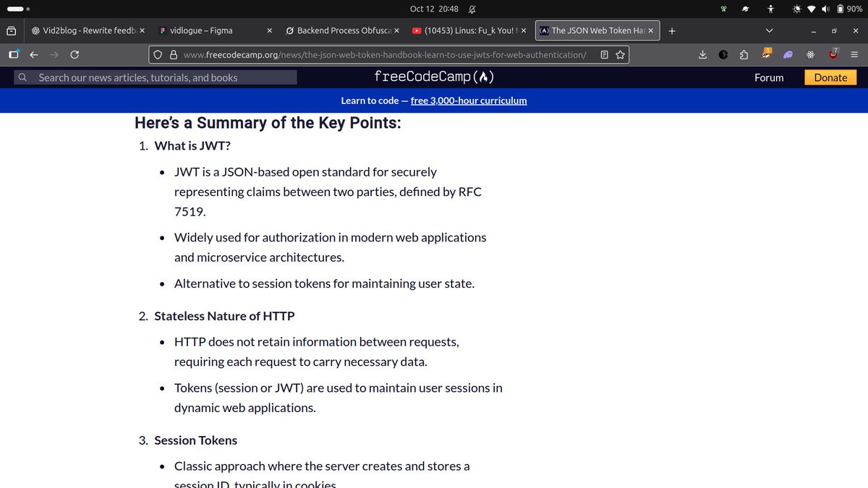Expand the list all tabs chevron
868x488 pixels.
tap(769, 31)
